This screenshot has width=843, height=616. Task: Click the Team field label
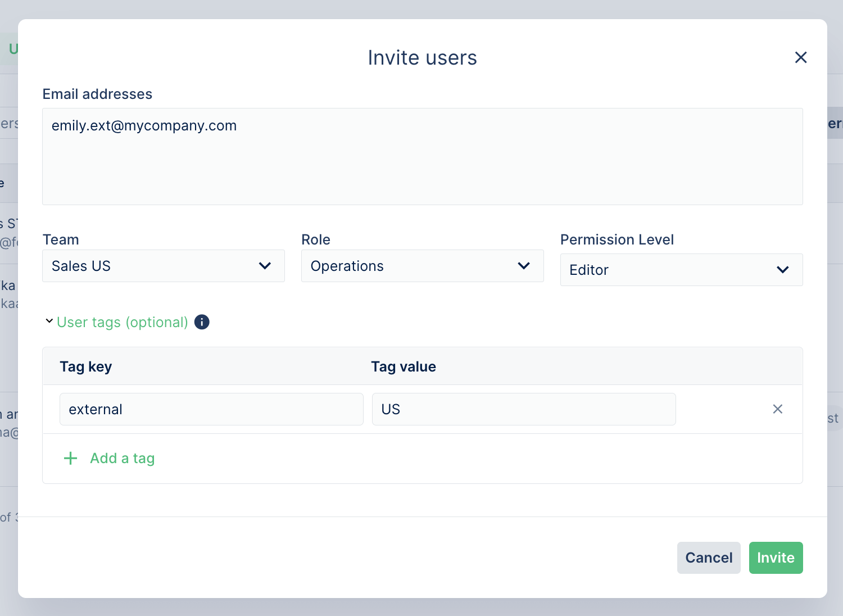click(61, 239)
